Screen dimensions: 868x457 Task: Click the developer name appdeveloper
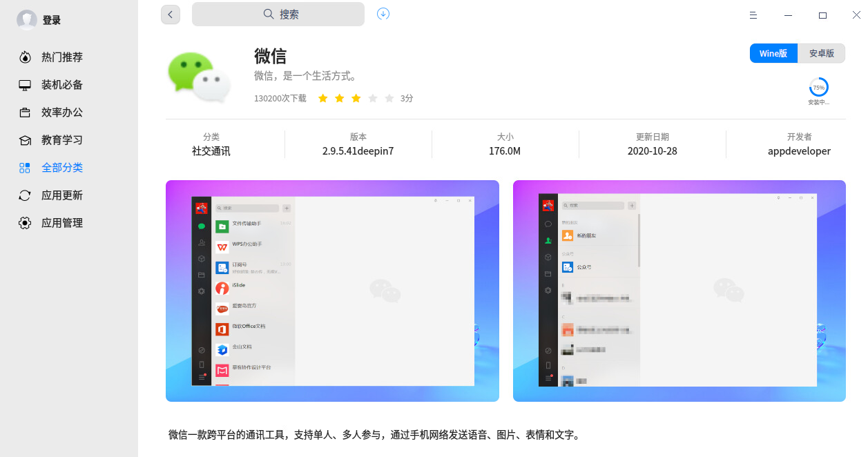click(799, 151)
